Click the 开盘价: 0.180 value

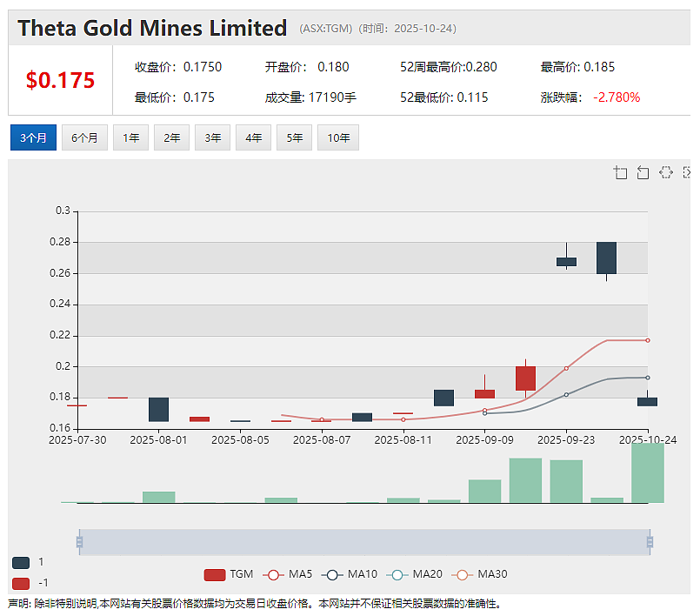307,67
